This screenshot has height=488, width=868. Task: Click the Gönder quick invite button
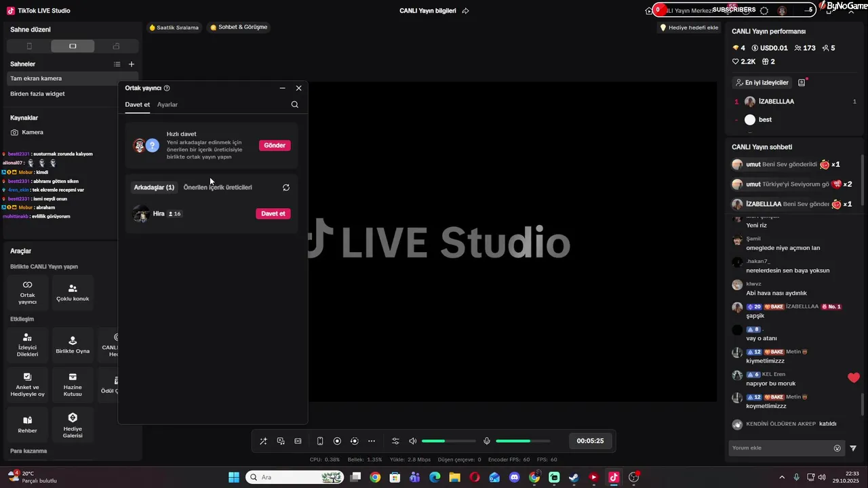[x=275, y=145]
